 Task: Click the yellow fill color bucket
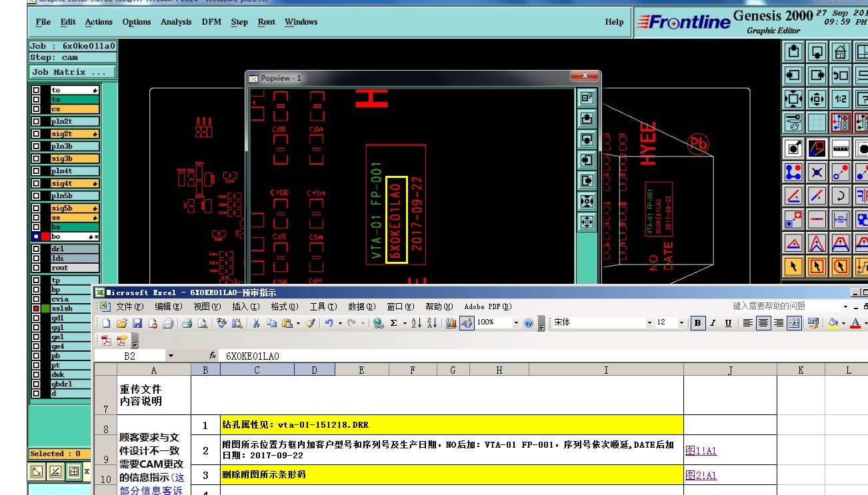832,323
